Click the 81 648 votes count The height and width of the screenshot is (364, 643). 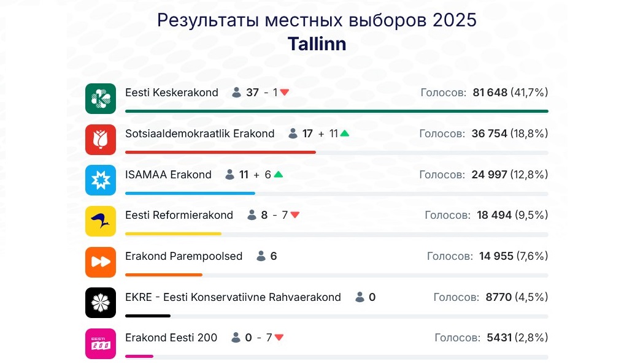490,93
